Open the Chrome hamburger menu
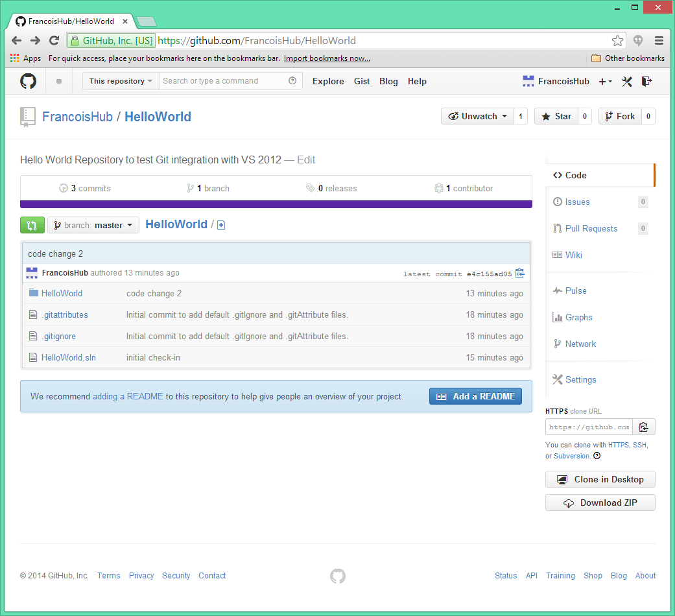 pyautogui.click(x=659, y=40)
